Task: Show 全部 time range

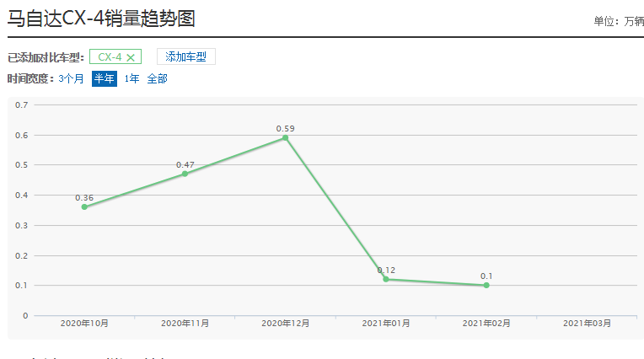Action: [158, 78]
